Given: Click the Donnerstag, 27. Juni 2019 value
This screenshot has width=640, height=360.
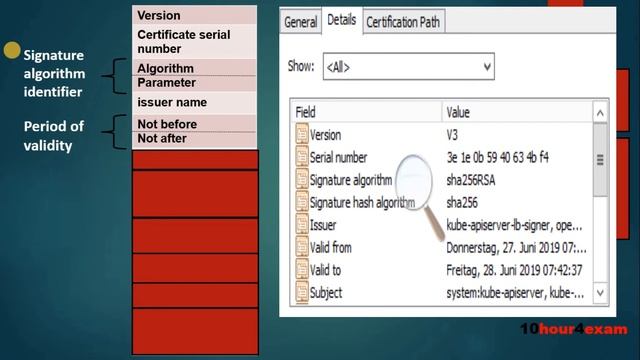Looking at the screenshot, I should 516,247.
